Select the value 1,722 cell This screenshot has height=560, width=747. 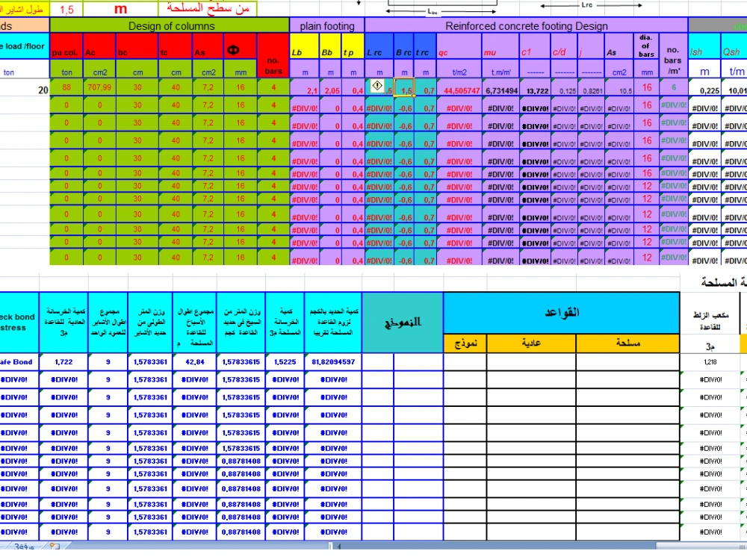[x=63, y=362]
